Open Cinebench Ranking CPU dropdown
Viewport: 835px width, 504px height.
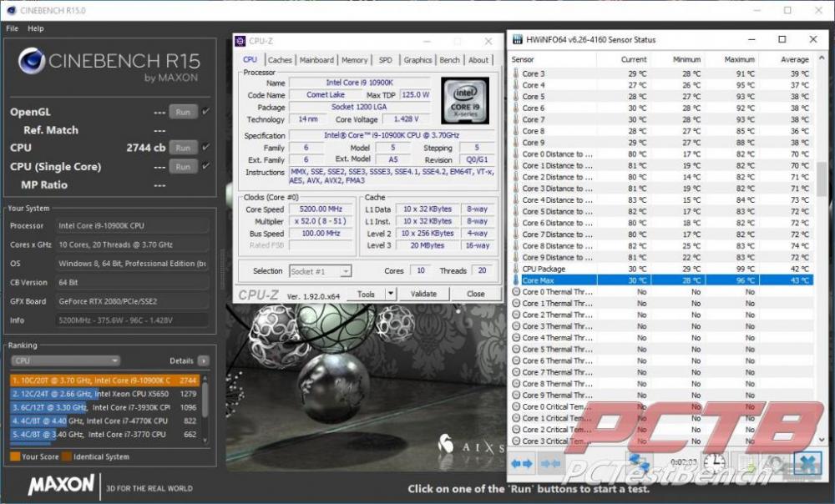point(65,360)
